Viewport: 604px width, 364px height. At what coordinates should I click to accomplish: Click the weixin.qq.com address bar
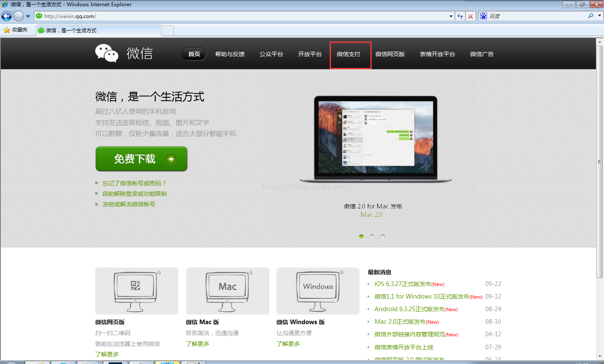pos(241,16)
